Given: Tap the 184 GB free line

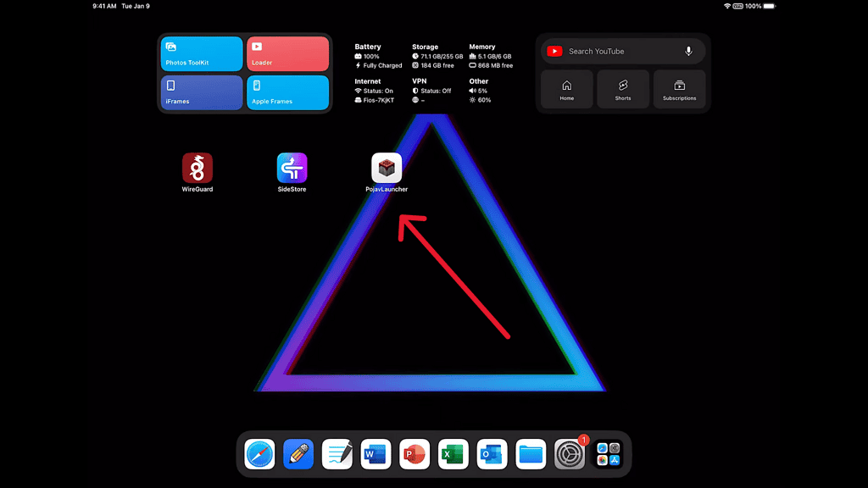Looking at the screenshot, I should click(437, 65).
